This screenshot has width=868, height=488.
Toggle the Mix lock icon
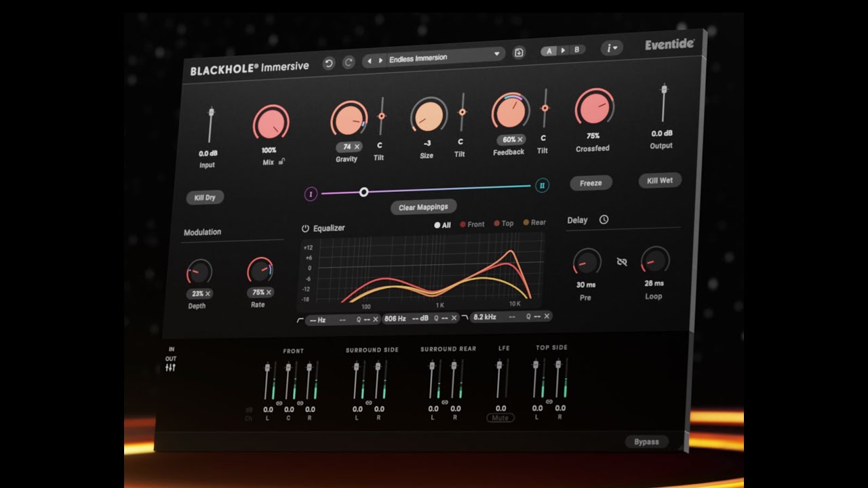(281, 162)
